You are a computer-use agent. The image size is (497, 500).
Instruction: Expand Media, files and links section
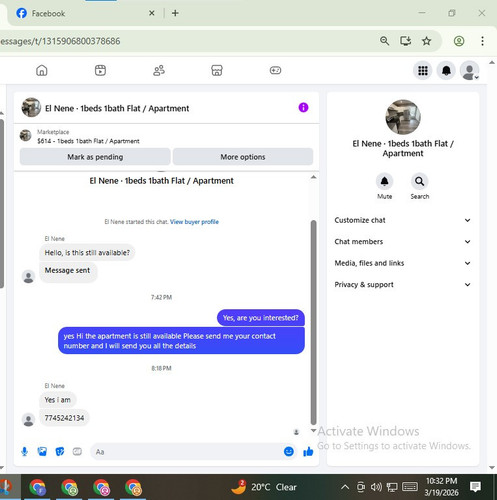pos(403,263)
